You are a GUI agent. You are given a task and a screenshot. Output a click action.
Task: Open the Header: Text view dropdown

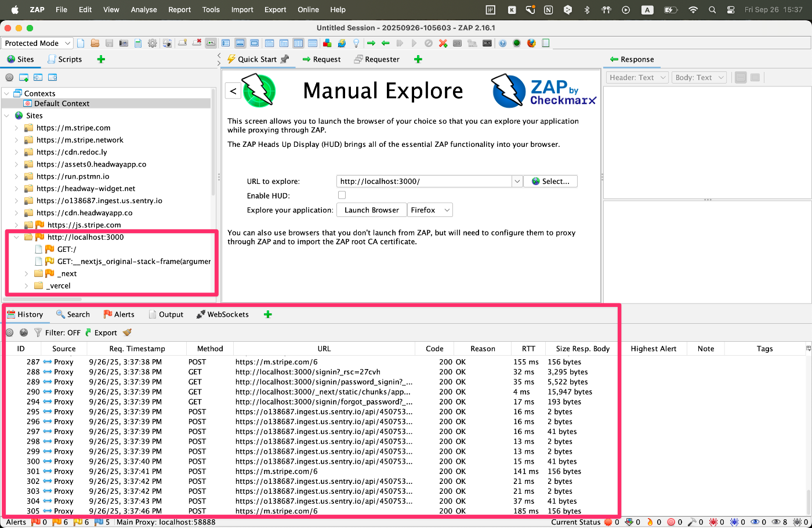[x=637, y=77]
